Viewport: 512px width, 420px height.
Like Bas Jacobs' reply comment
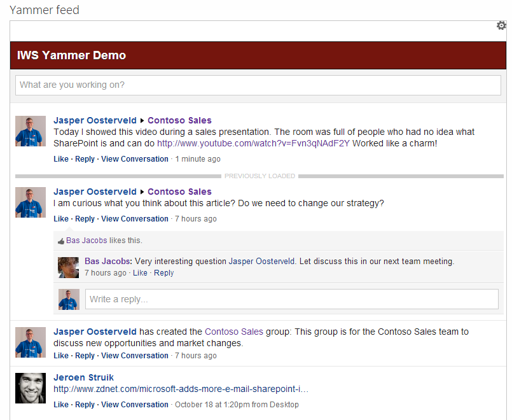(140, 273)
